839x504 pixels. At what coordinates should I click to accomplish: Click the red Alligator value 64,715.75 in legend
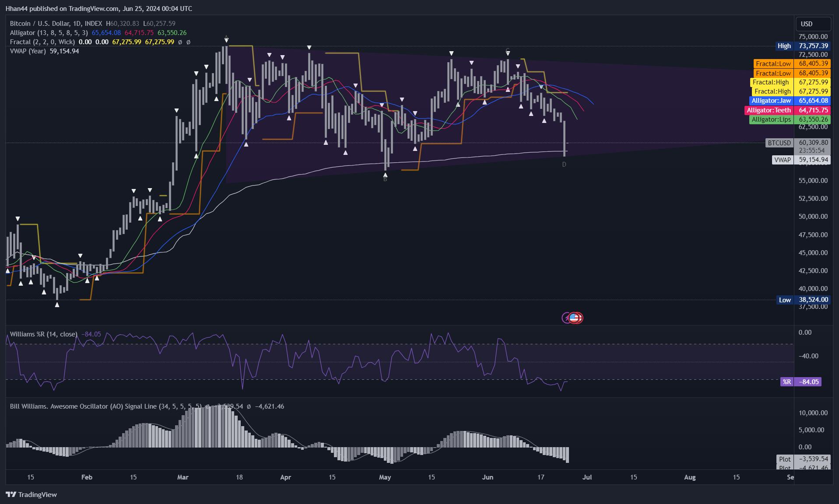[139, 33]
